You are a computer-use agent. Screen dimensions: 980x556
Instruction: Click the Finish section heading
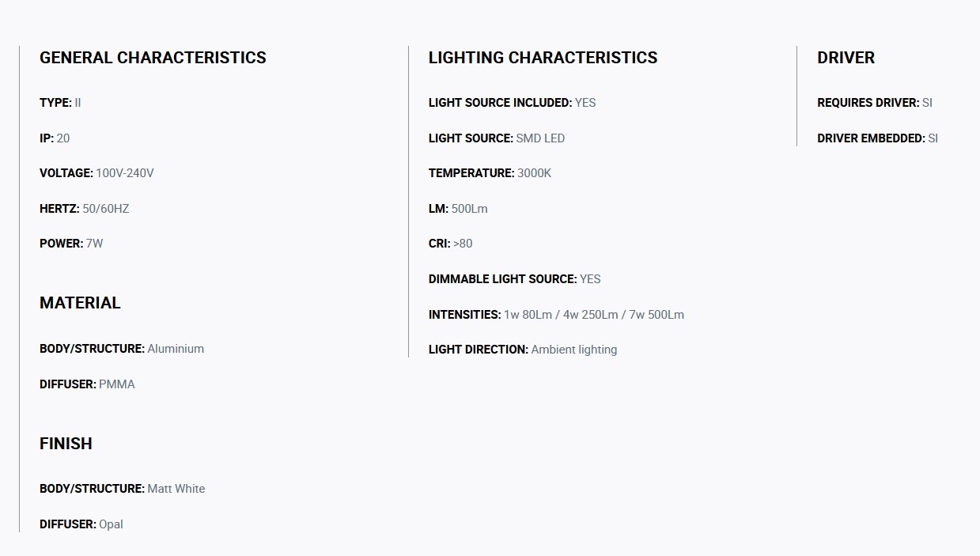pyautogui.click(x=66, y=444)
